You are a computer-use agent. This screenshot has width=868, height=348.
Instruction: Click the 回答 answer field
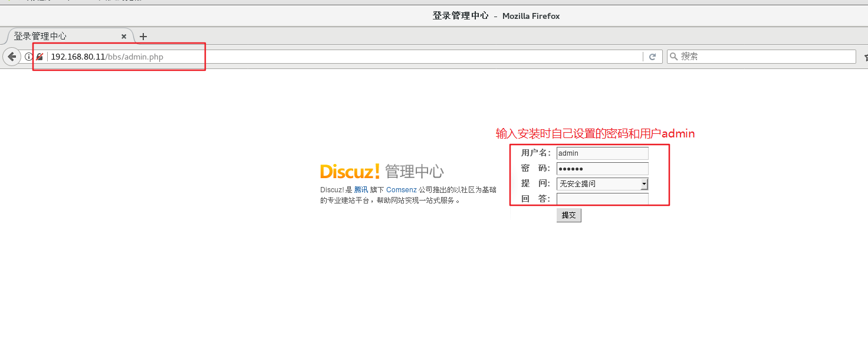[602, 199]
